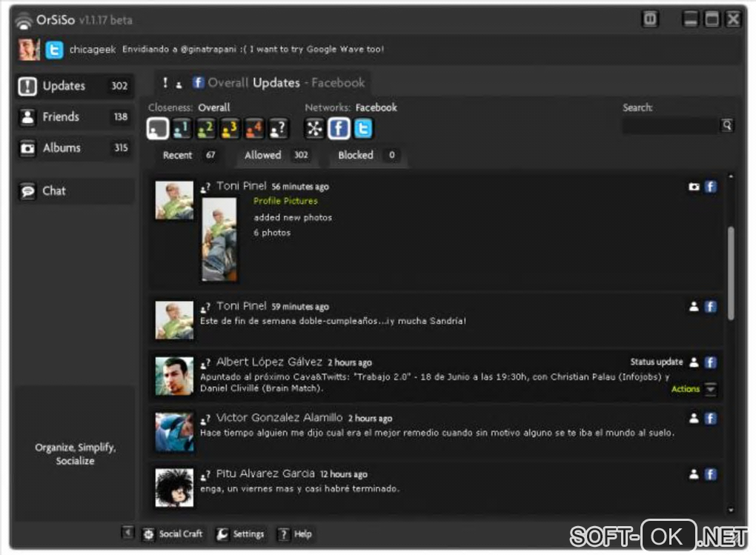Click the small person icon in the Updates header
Screen dimensions: 756x555
coord(179,85)
